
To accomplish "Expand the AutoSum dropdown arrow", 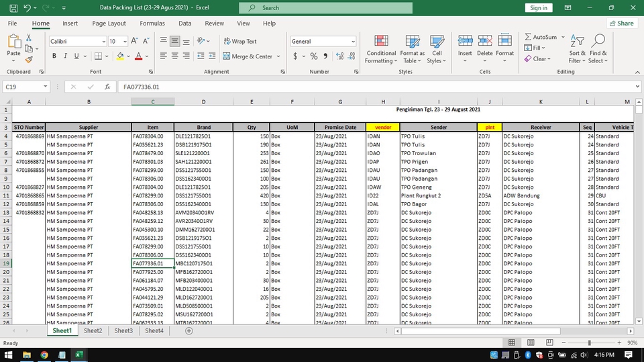I will pos(563,37).
